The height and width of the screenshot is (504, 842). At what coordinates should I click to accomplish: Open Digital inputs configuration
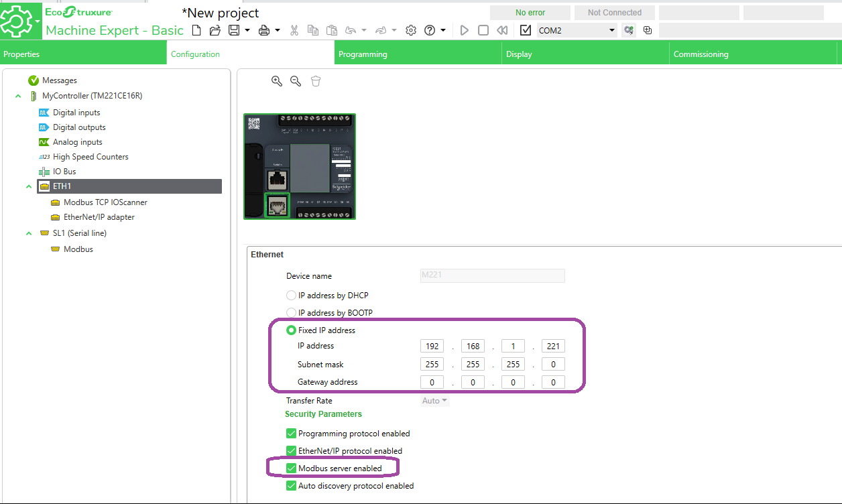pyautogui.click(x=76, y=113)
